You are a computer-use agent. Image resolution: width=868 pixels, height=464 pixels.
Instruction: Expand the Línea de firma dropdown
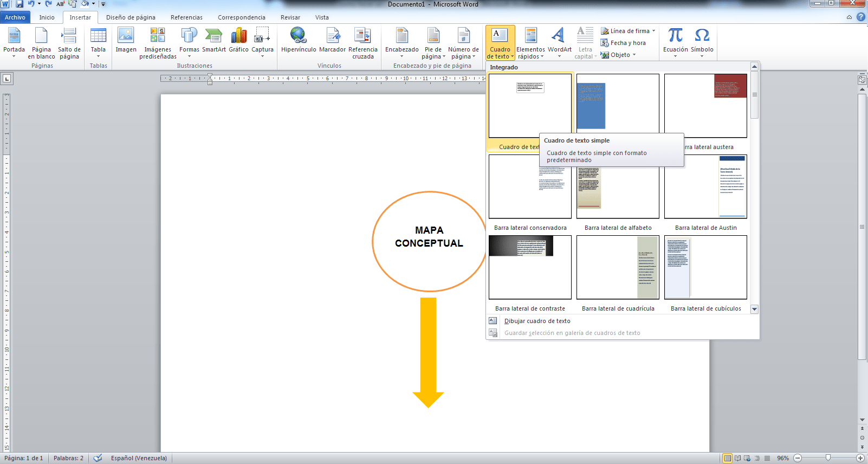point(628,31)
